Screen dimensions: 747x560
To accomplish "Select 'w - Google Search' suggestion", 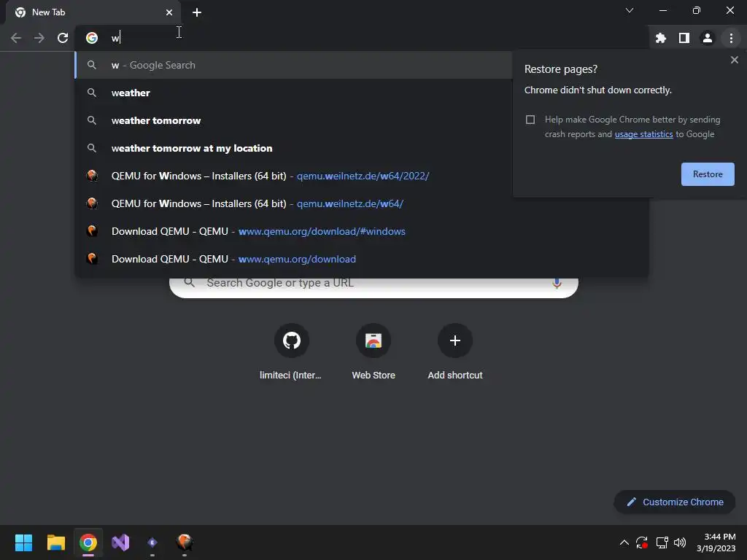I will coord(293,65).
